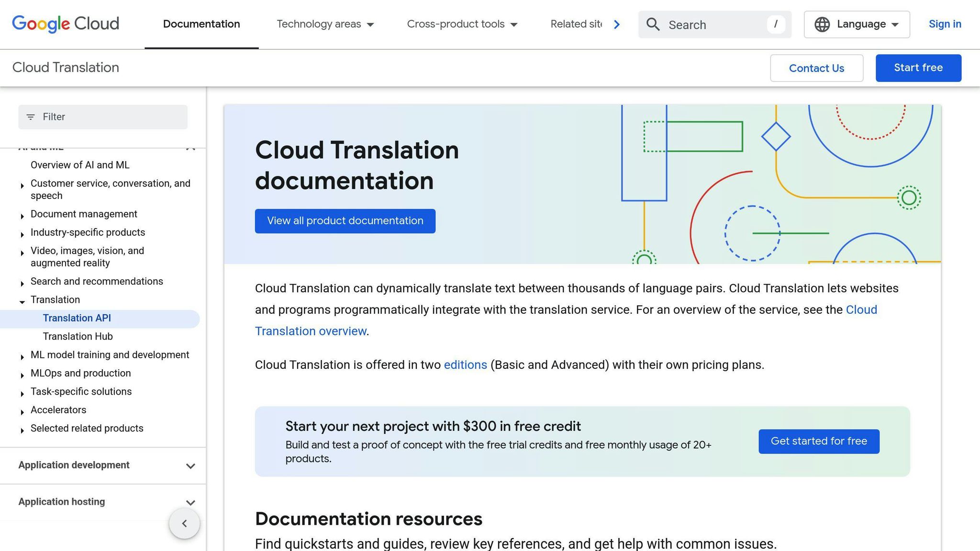The width and height of the screenshot is (980, 551).
Task: Expand Customer service, conversation, and speech
Action: 22,186
